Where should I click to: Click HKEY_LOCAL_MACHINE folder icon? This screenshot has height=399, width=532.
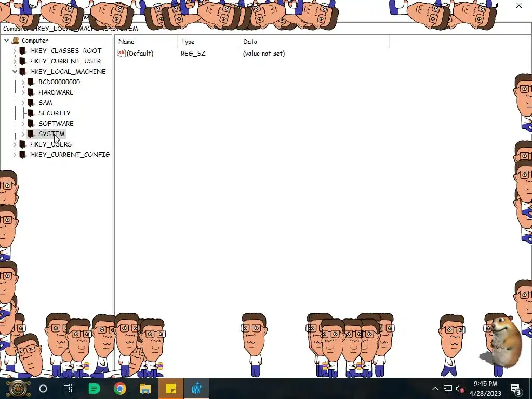22,72
